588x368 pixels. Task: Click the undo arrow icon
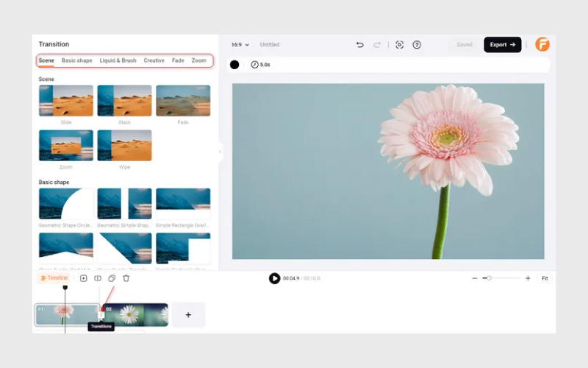click(x=359, y=45)
